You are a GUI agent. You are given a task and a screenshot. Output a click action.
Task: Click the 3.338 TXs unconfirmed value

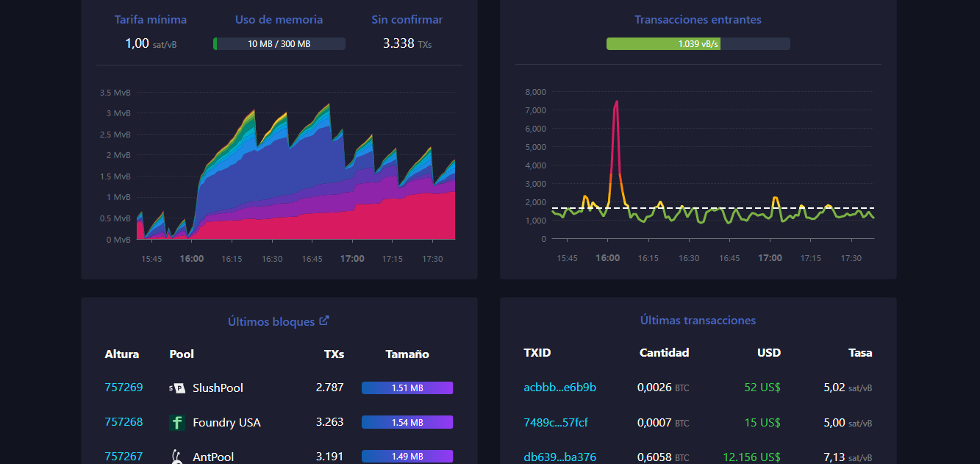click(x=407, y=43)
